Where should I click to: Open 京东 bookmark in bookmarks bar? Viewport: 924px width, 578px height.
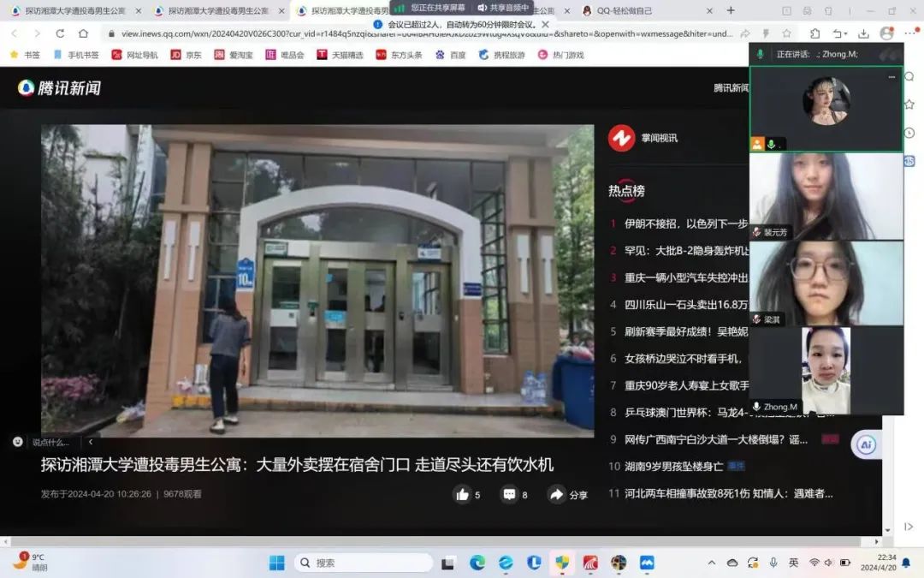coord(187,55)
